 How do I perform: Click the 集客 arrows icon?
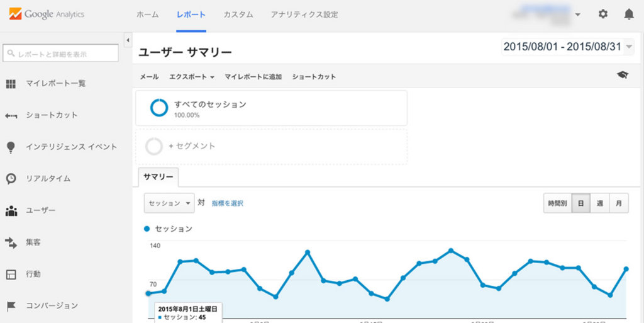click(x=11, y=242)
